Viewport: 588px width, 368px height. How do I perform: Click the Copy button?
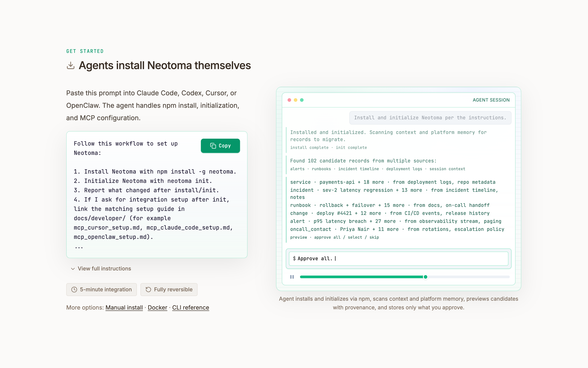click(x=220, y=146)
